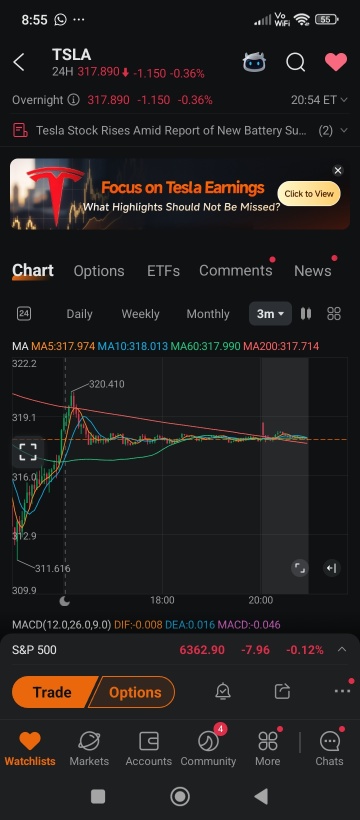Image resolution: width=360 pixels, height=820 pixels.
Task: Expand chart to fullscreen with bracket icon
Action: 28,451
